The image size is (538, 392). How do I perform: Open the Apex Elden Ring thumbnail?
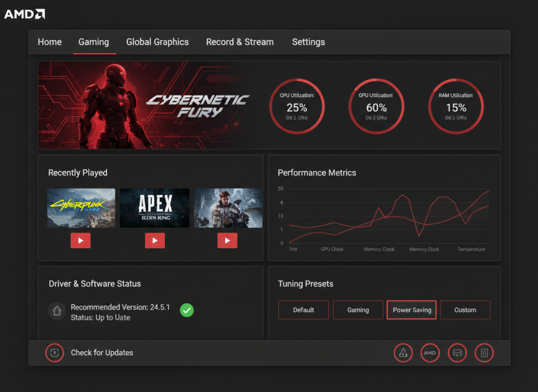(155, 208)
